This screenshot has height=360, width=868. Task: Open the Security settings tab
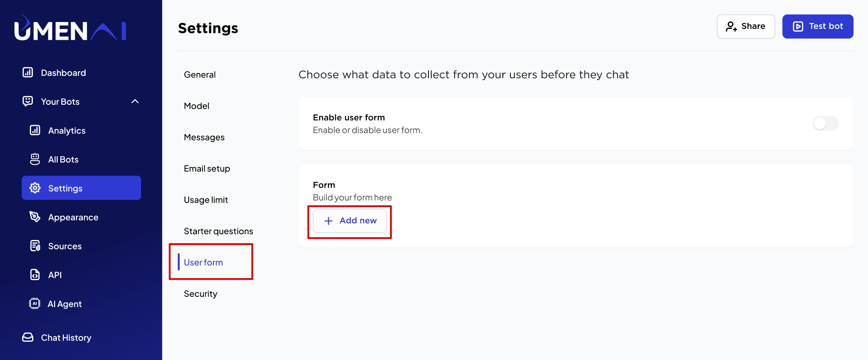pyautogui.click(x=201, y=294)
